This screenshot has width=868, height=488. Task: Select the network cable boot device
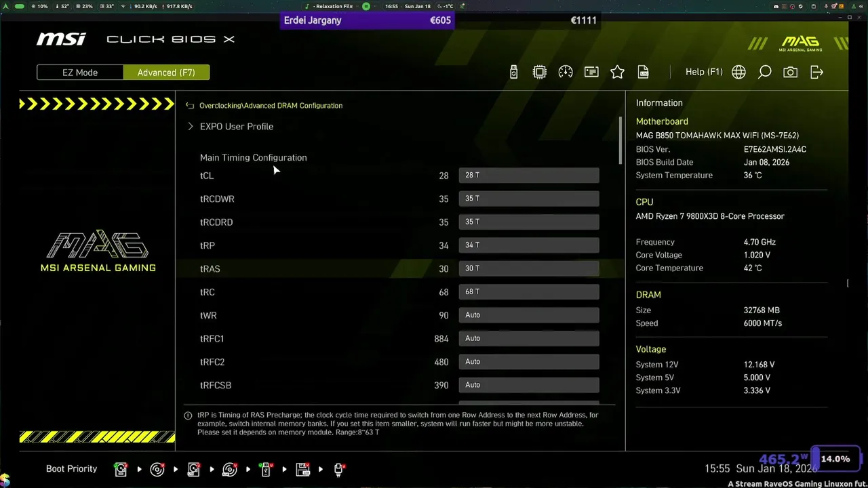339,469
